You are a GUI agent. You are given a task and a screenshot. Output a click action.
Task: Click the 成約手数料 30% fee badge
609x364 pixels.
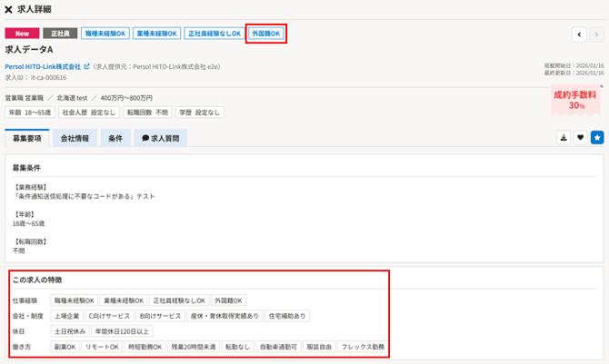point(575,100)
